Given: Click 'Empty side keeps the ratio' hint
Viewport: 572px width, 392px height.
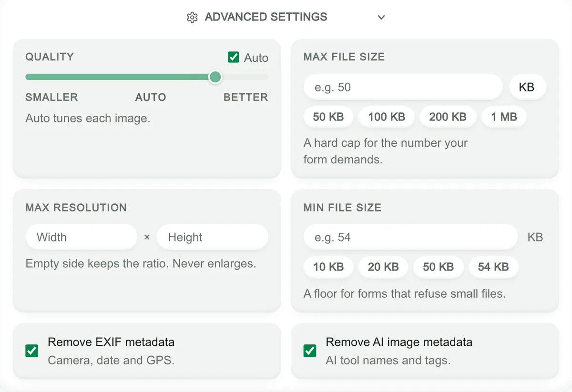Looking at the screenshot, I should coord(141,263).
